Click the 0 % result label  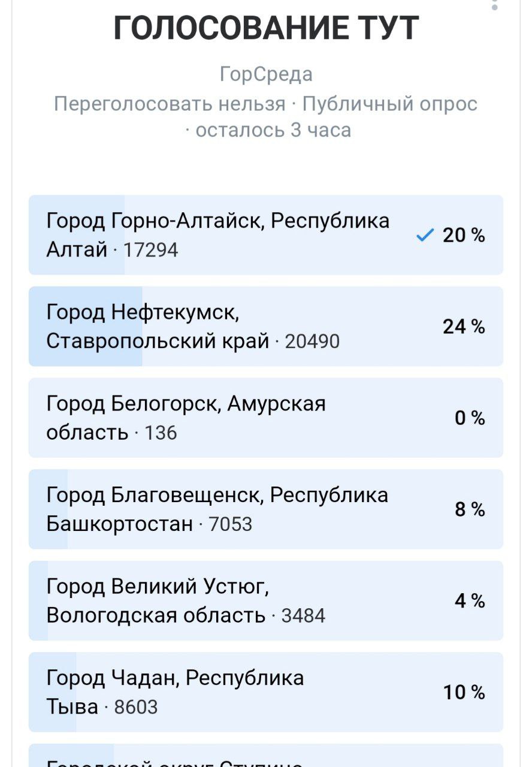(470, 418)
